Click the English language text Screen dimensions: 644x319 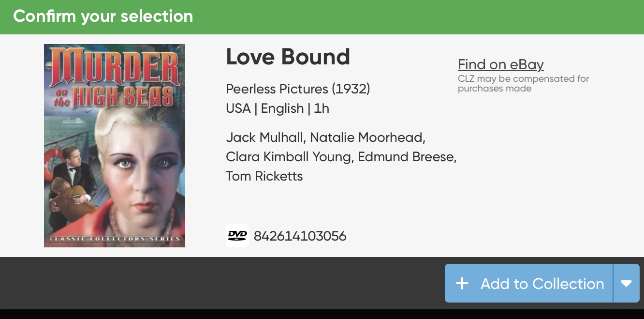click(282, 108)
